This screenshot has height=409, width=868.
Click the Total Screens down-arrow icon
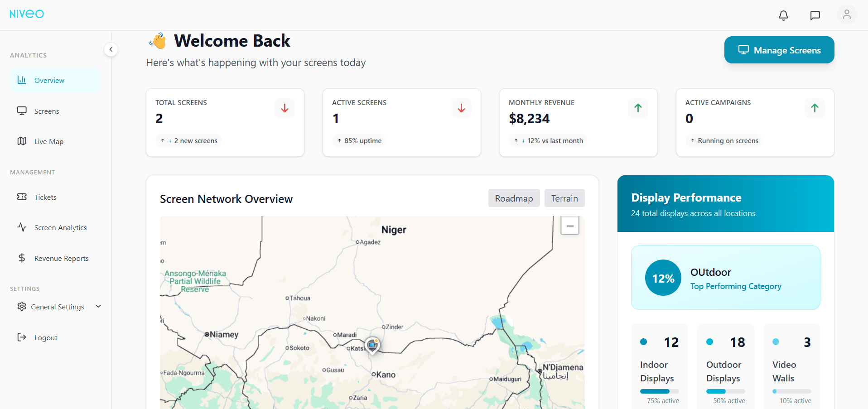pos(285,108)
